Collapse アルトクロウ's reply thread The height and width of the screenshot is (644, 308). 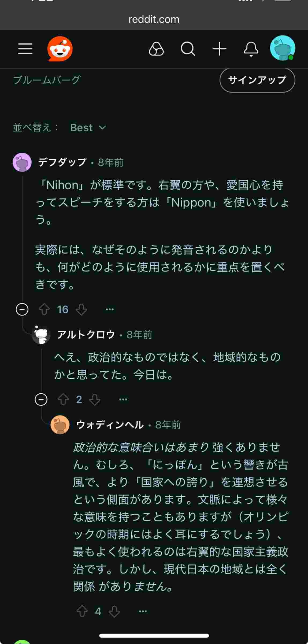click(41, 400)
